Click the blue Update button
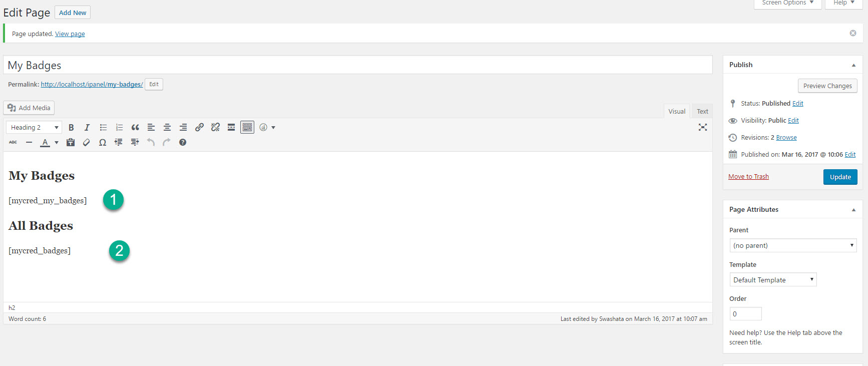868x366 pixels. (x=840, y=177)
